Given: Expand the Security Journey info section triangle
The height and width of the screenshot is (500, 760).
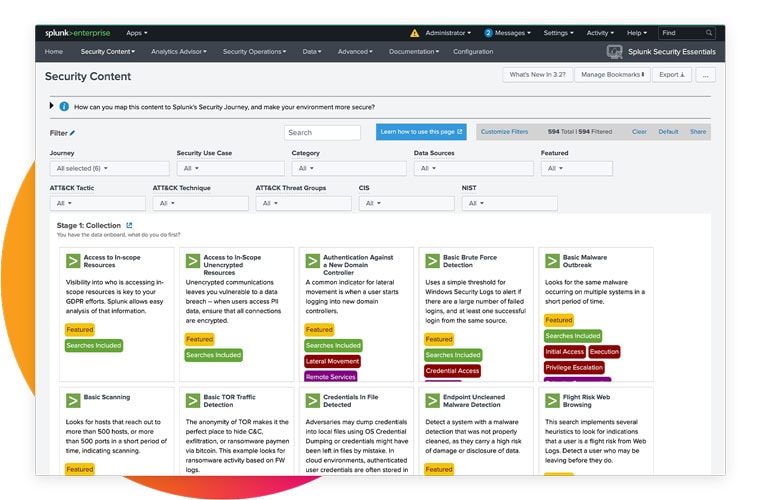Looking at the screenshot, I should [x=51, y=105].
